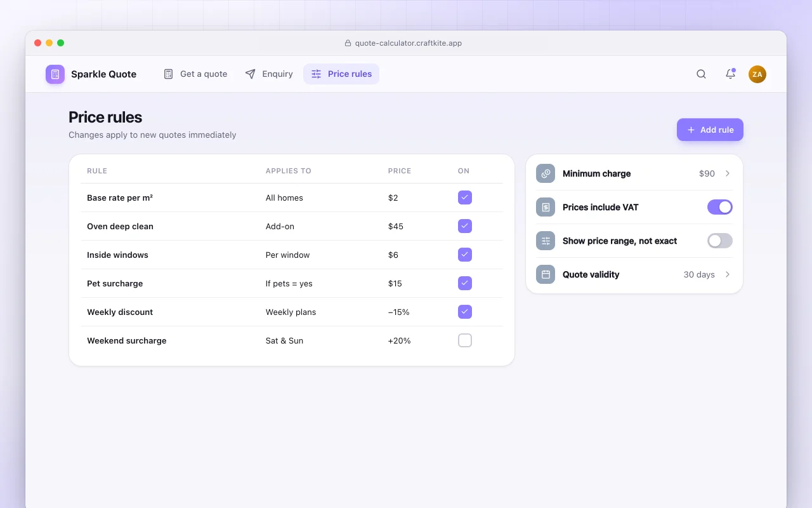Screen dimensions: 812x508
Task: Open the search magnifier icon
Action: point(701,74)
